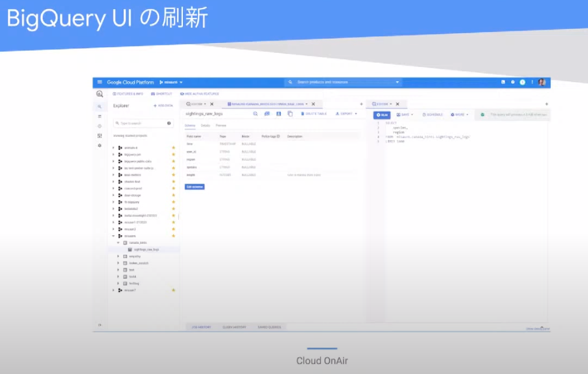The height and width of the screenshot is (374, 588).
Task: Unstar the expanded misaami project
Action: 173,236
